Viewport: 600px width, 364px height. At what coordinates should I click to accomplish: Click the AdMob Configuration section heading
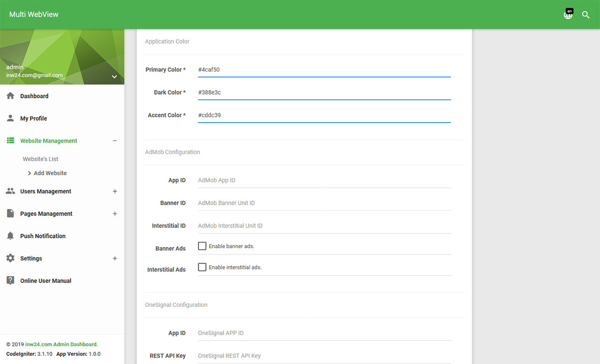pyautogui.click(x=172, y=152)
